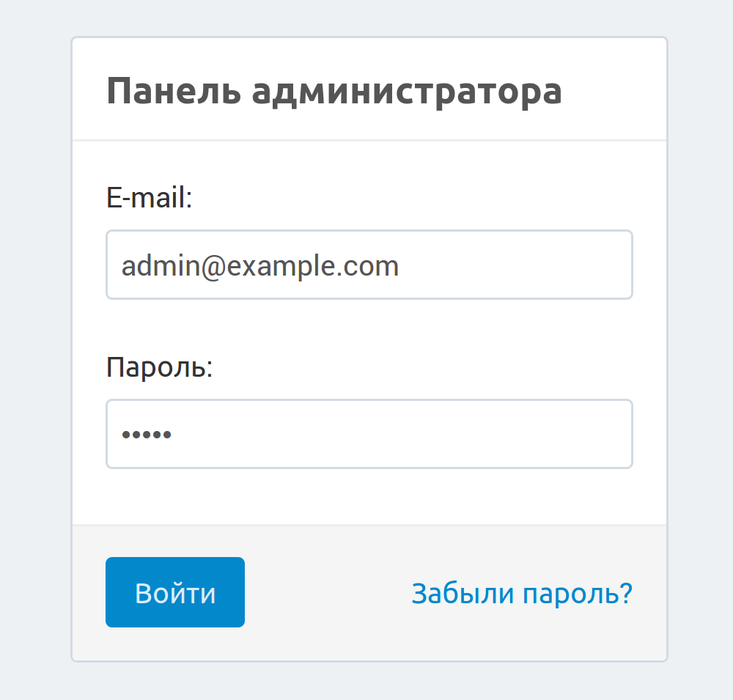Click the Панель администратора heading
The width and height of the screenshot is (733, 700).
coord(334,92)
